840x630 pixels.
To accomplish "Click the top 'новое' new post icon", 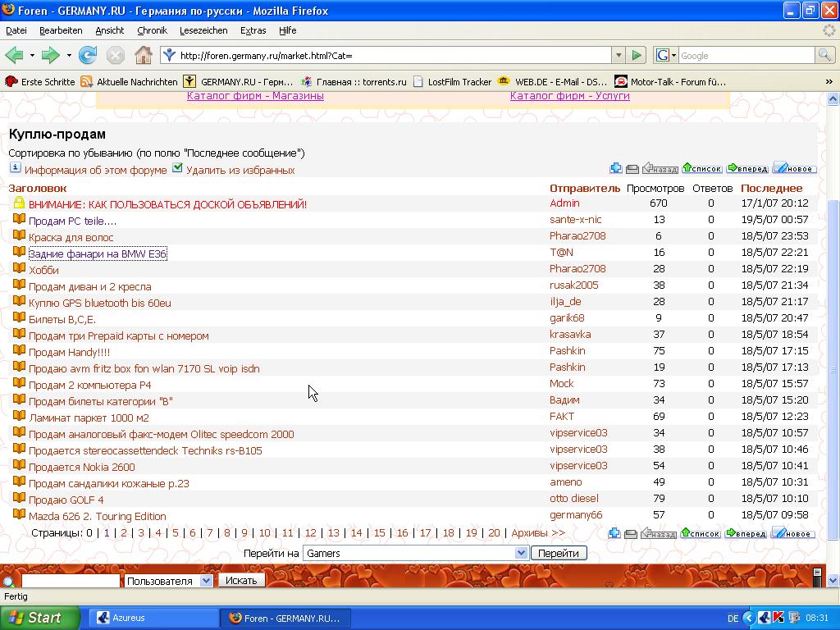I will [794, 168].
